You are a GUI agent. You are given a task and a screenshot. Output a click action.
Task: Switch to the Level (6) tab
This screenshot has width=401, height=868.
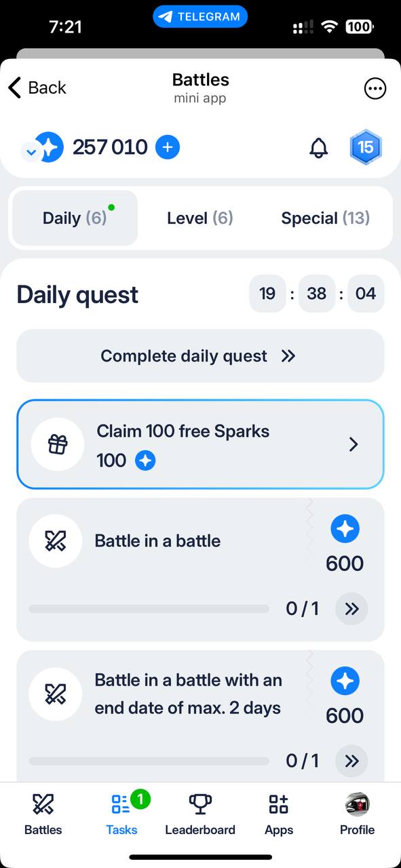pyautogui.click(x=200, y=218)
